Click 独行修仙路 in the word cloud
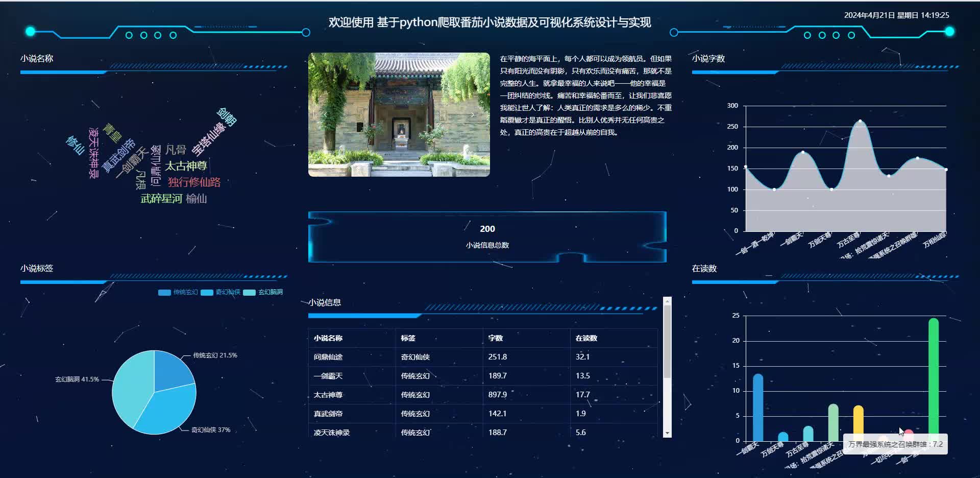This screenshot has width=980, height=478. coord(194,182)
